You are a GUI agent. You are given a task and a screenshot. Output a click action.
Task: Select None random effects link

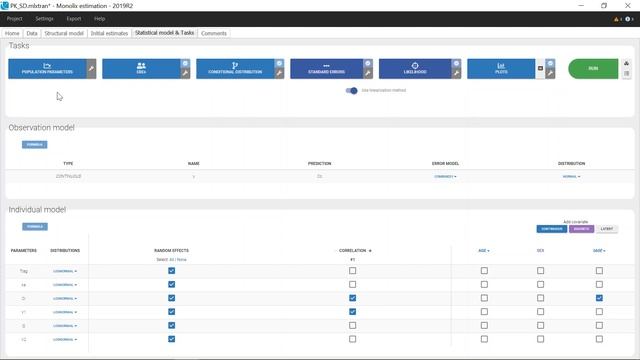click(182, 260)
